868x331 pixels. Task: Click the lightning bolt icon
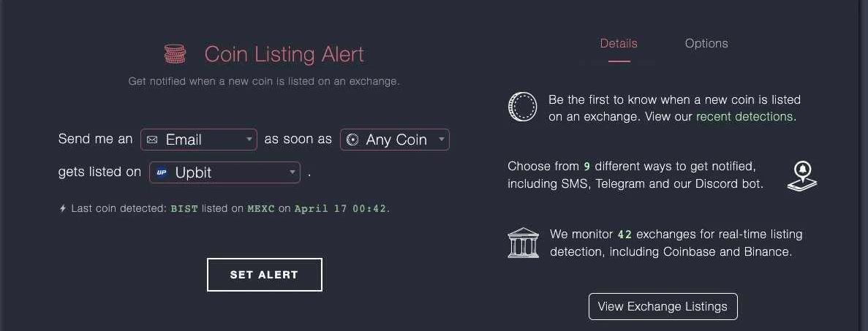[63, 208]
